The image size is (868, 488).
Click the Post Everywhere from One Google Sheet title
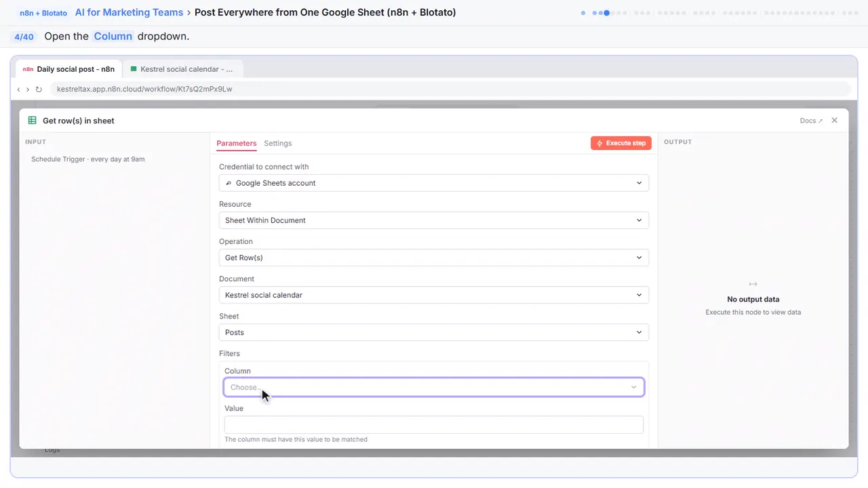tap(325, 12)
